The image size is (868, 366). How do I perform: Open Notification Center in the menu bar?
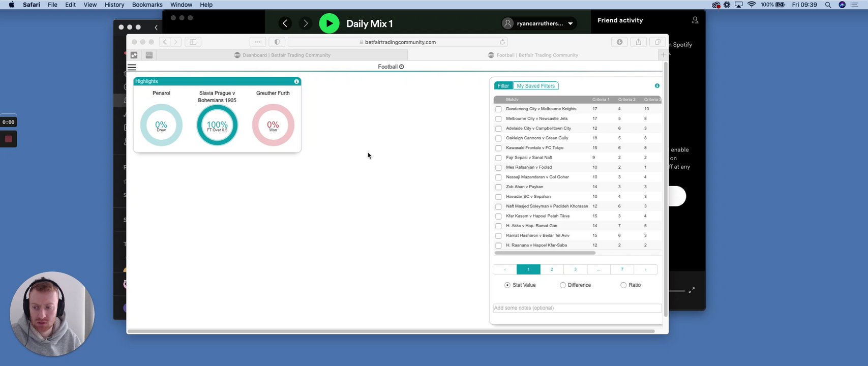(854, 5)
